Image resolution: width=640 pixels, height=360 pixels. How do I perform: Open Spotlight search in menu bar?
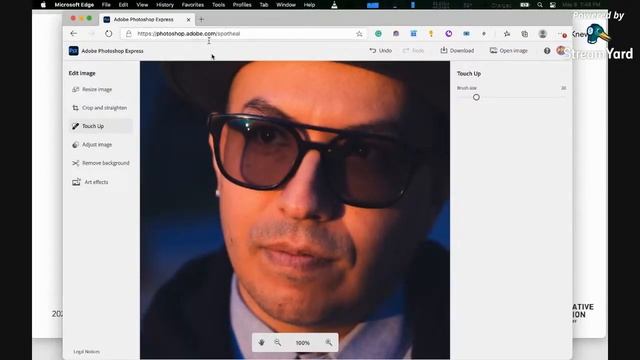tap(540, 5)
